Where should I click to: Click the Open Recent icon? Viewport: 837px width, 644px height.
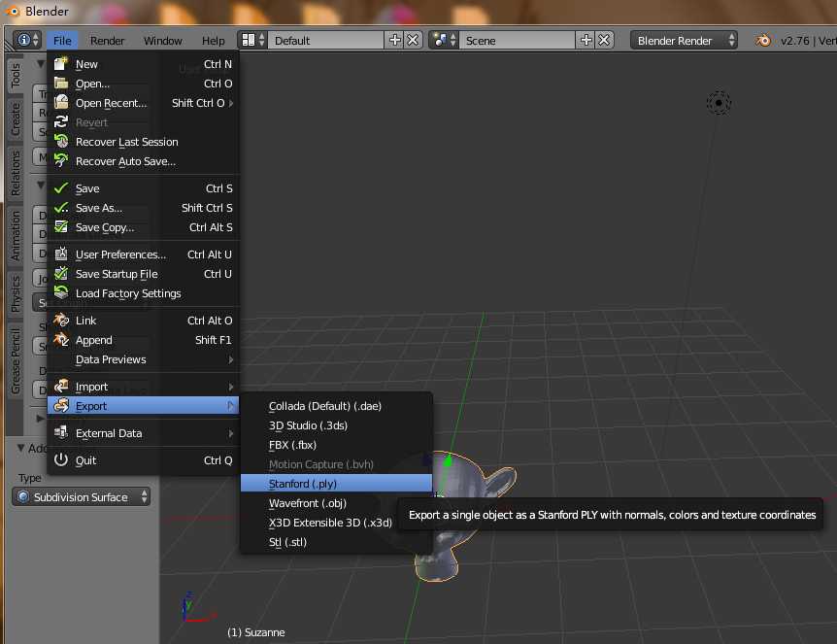click(x=61, y=103)
